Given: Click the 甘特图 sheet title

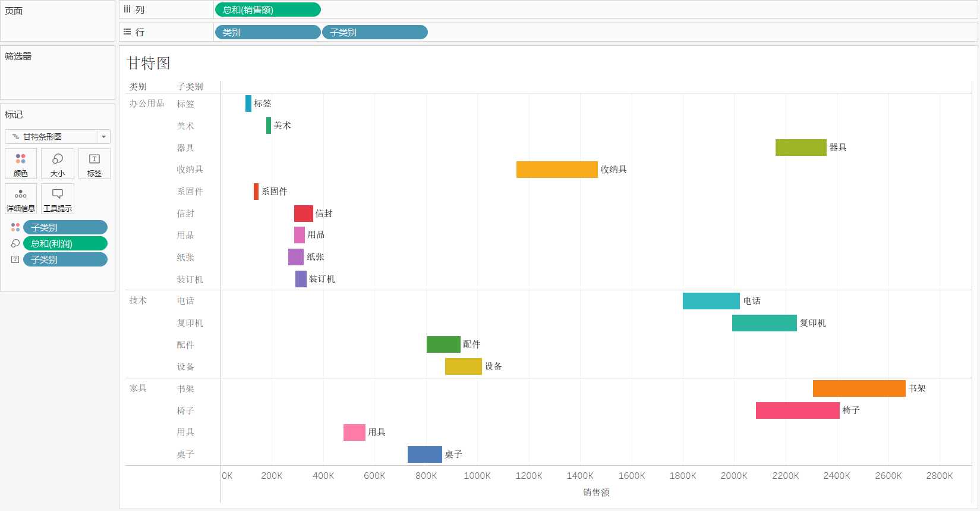Looking at the screenshot, I should [x=149, y=63].
